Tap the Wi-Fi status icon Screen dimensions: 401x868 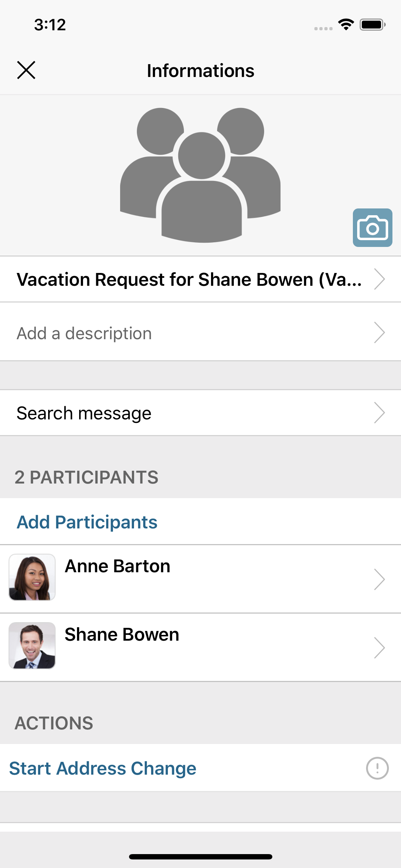[x=346, y=25]
